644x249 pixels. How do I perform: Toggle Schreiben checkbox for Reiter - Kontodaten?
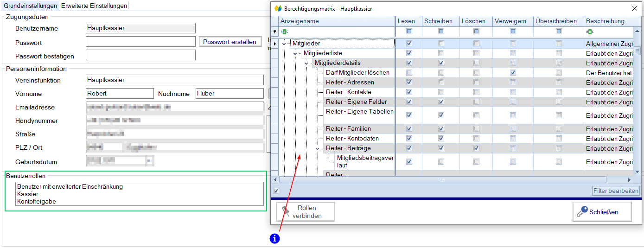pos(441,139)
